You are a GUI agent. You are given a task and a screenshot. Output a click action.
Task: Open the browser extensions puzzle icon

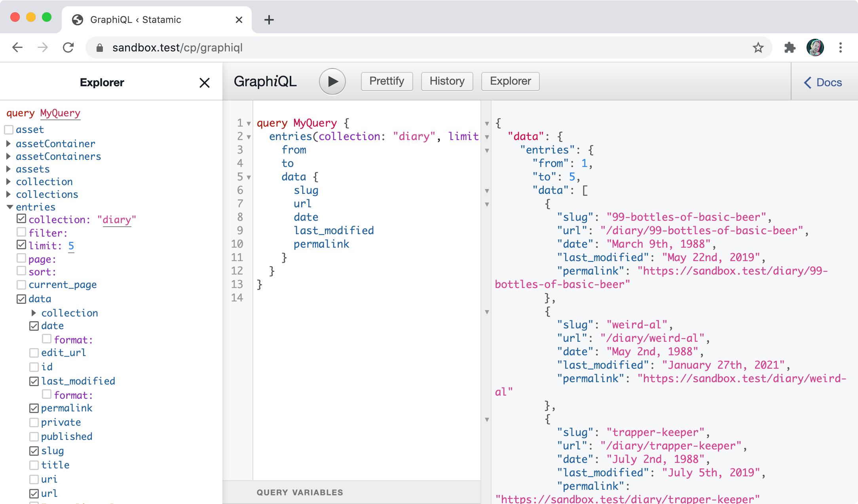pos(790,47)
